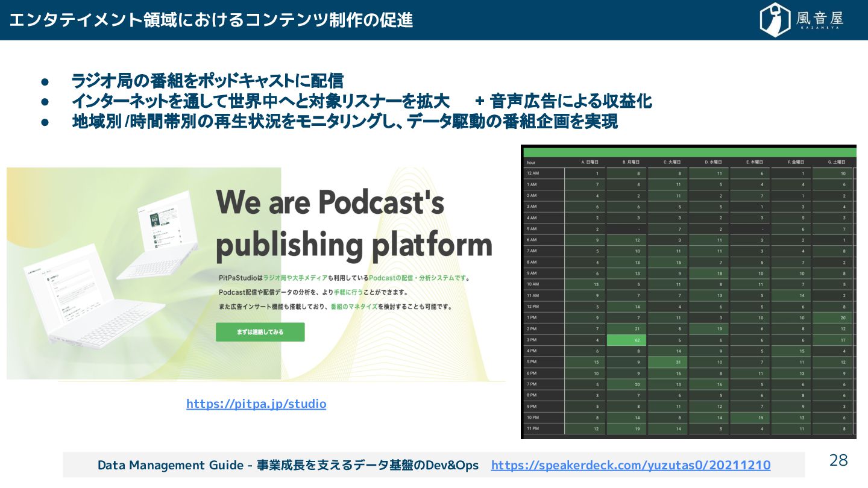
Task: Click the 15 cell in the 8 AM row
Action: point(668,262)
